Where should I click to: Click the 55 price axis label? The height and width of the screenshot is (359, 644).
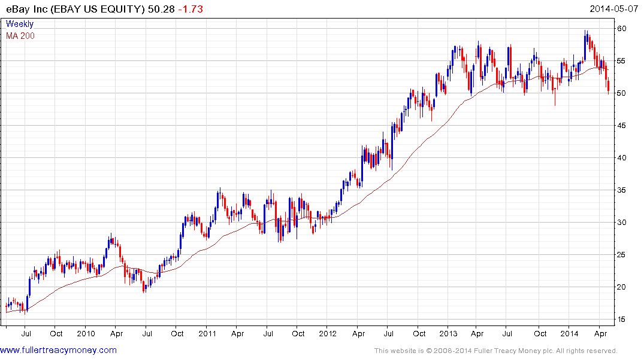click(x=621, y=60)
